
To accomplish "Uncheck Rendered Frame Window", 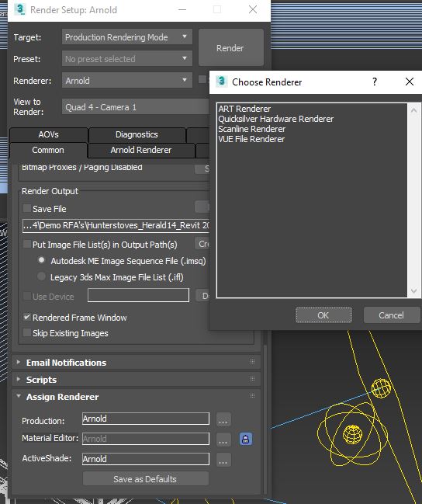I will 27,318.
